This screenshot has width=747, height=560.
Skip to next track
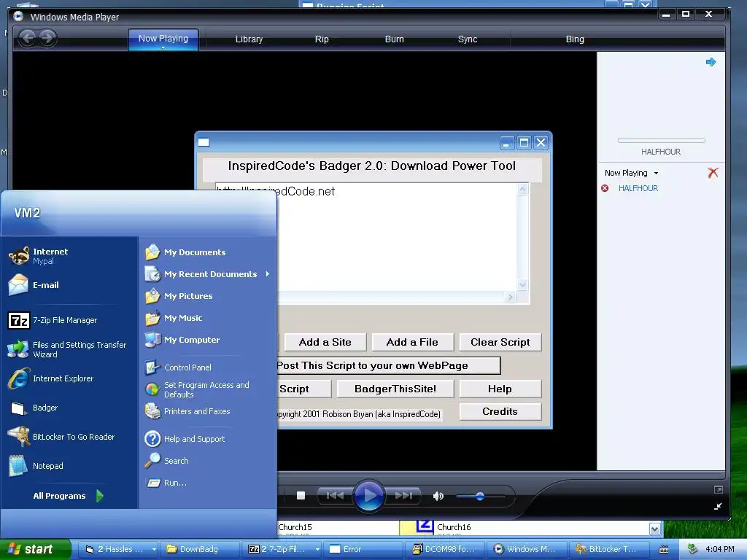pos(403,496)
